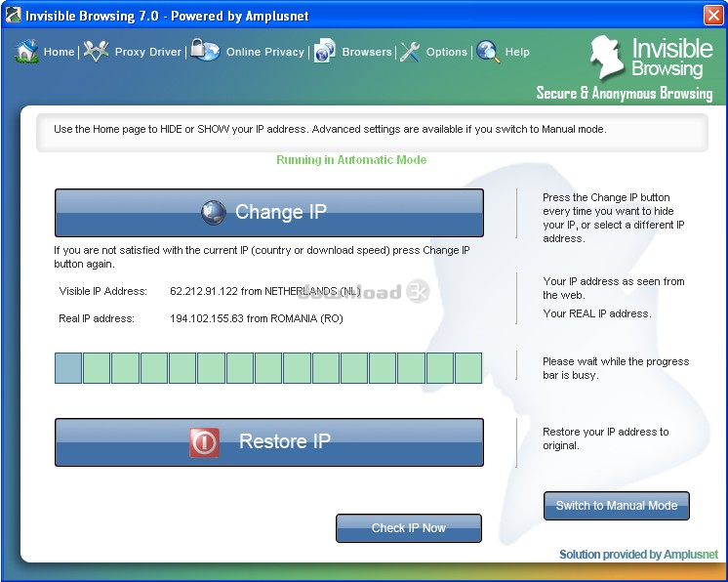Viewport: 728px width, 582px height.
Task: Click the Browsers documents icon
Action: (325, 51)
